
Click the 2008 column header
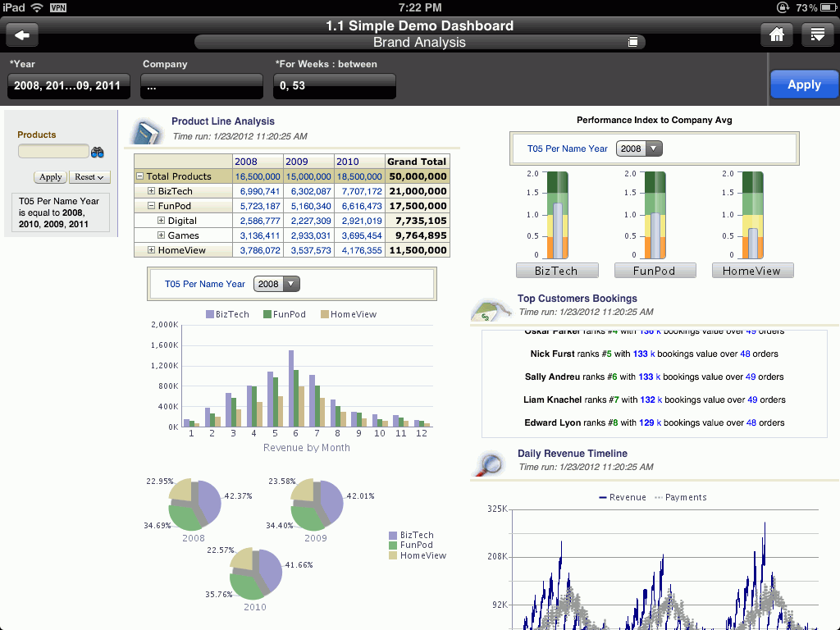tap(258, 162)
